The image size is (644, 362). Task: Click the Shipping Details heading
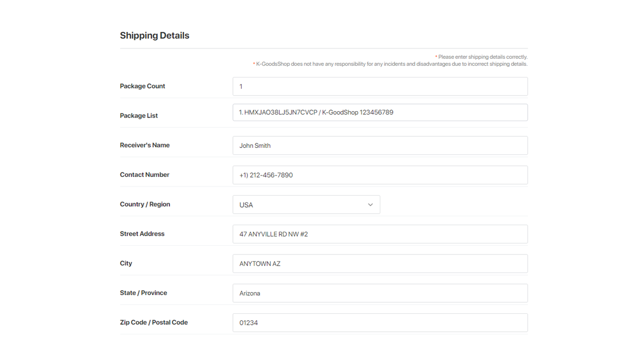click(x=154, y=36)
